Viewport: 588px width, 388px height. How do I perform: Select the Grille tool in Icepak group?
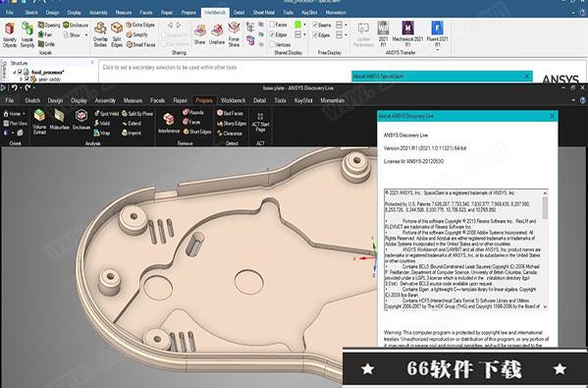(x=46, y=44)
